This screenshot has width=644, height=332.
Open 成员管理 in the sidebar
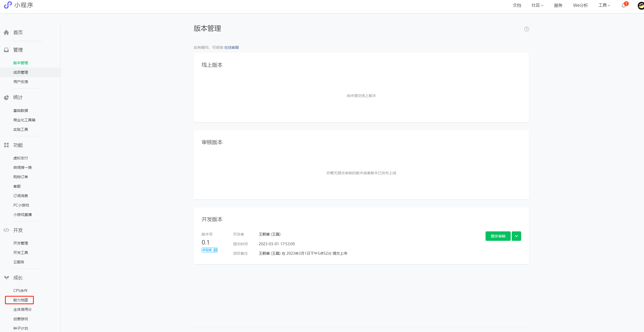coord(21,72)
